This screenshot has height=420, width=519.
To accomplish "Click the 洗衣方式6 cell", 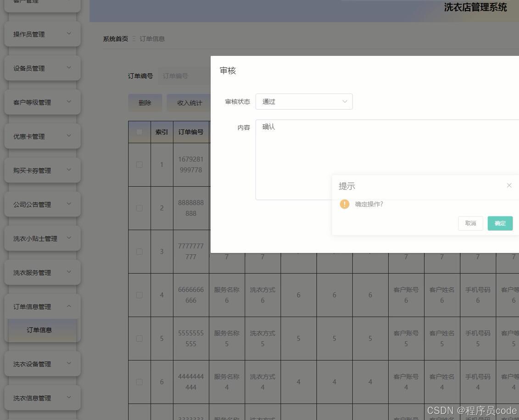I will click(262, 295).
